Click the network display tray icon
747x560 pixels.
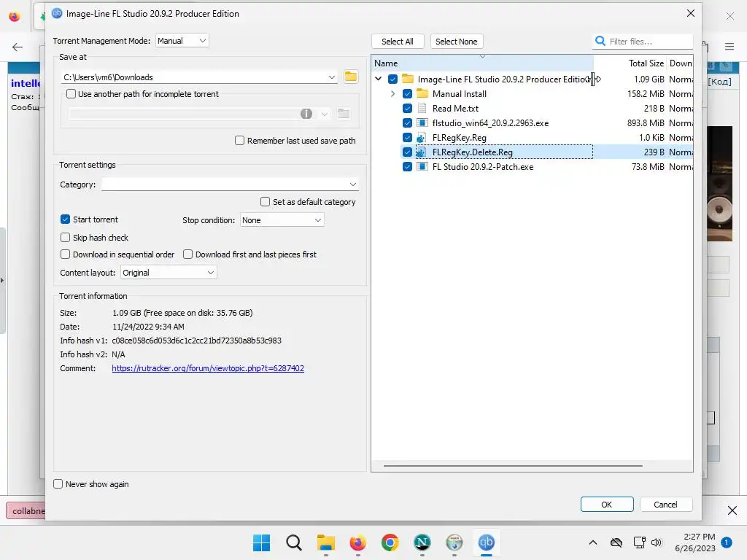pos(639,542)
